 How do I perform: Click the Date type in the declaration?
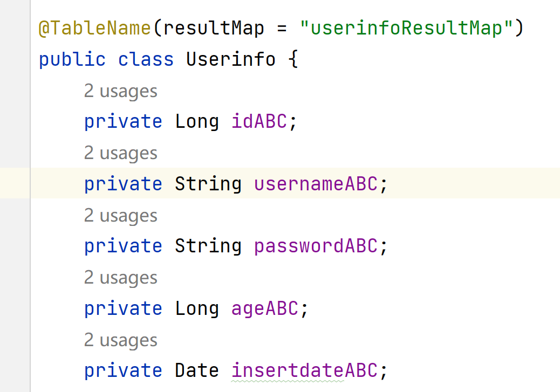pos(197,371)
